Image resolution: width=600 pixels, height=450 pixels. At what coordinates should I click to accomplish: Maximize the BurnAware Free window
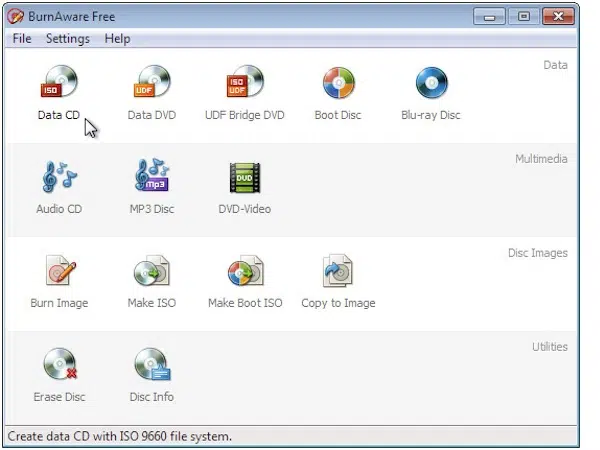[524, 16]
